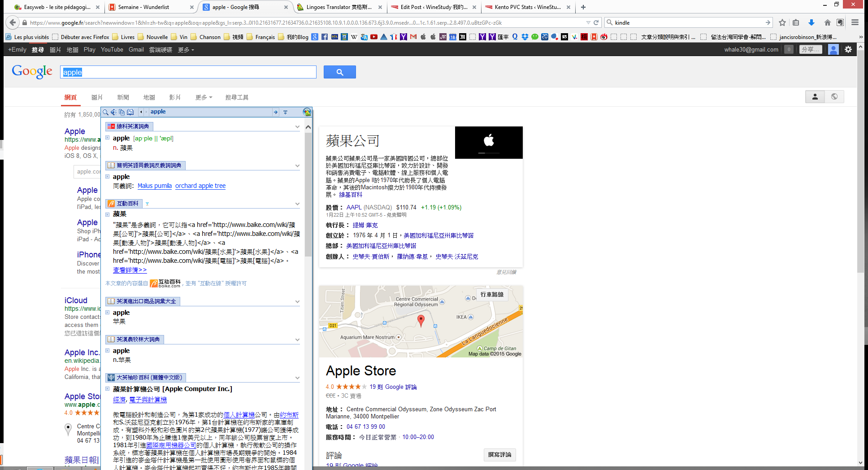Show more bookmarks with the chevron
Image resolution: width=868 pixels, height=470 pixels.
click(x=860, y=37)
